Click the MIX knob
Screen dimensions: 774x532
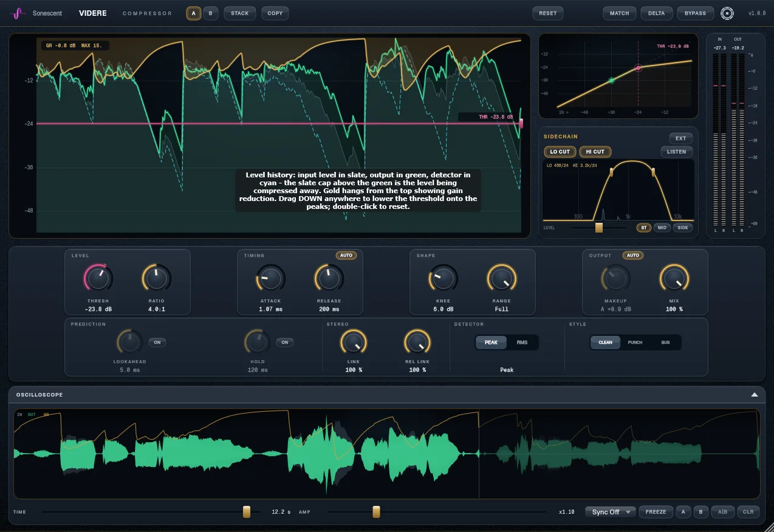pyautogui.click(x=674, y=278)
